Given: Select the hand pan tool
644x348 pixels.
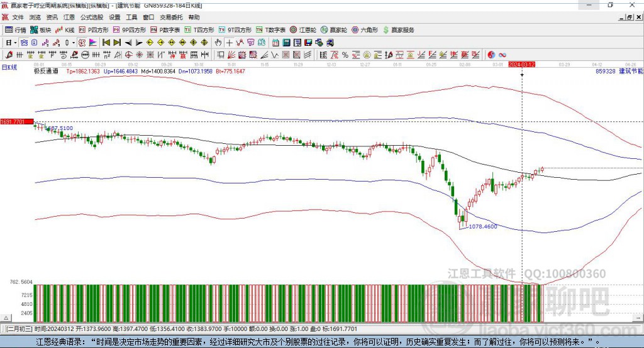Looking at the screenshot, I should pyautogui.click(x=218, y=43).
